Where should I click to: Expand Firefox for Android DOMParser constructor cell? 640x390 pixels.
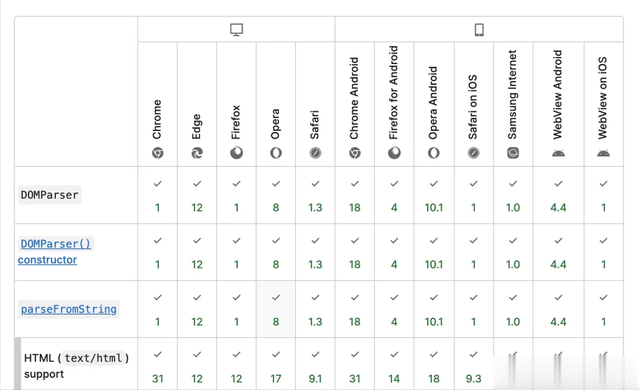394,252
